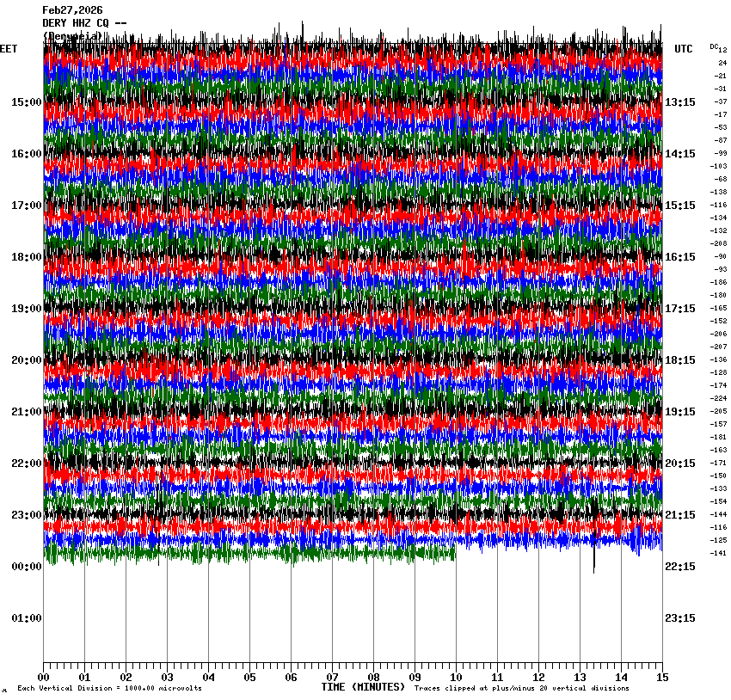The width and height of the screenshot is (731, 700).
Task: Click the 23:00 EET time label
Action: tap(26, 515)
